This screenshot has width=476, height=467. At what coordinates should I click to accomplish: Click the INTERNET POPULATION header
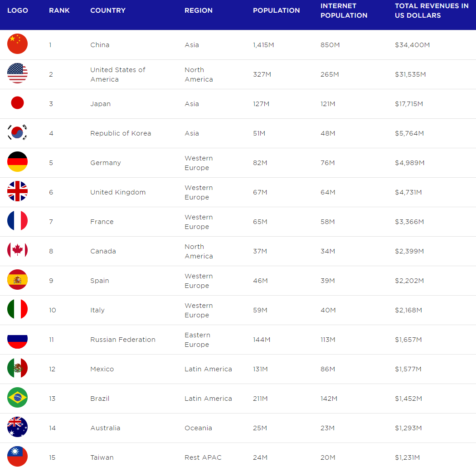point(344,10)
